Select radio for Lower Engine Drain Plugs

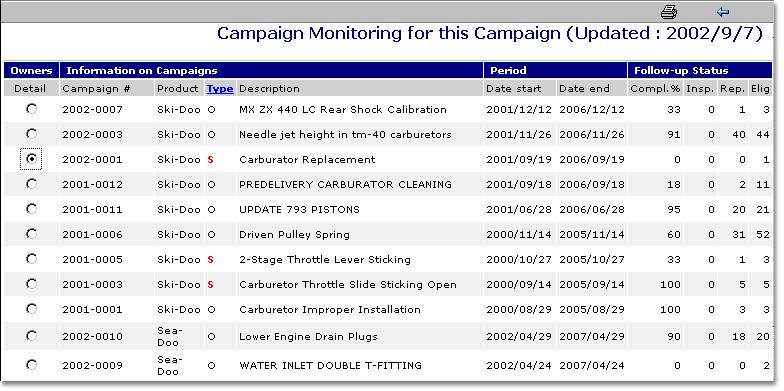click(32, 336)
